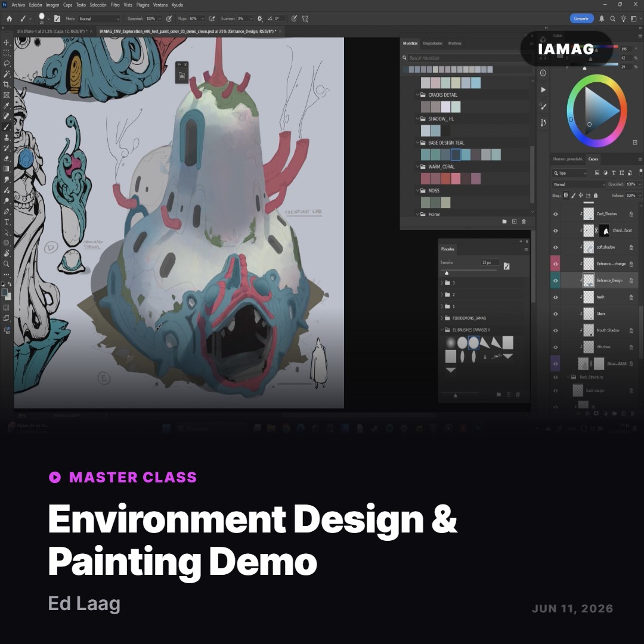Hide the Entrance_Design layer
This screenshot has width=644, height=644.
[555, 280]
